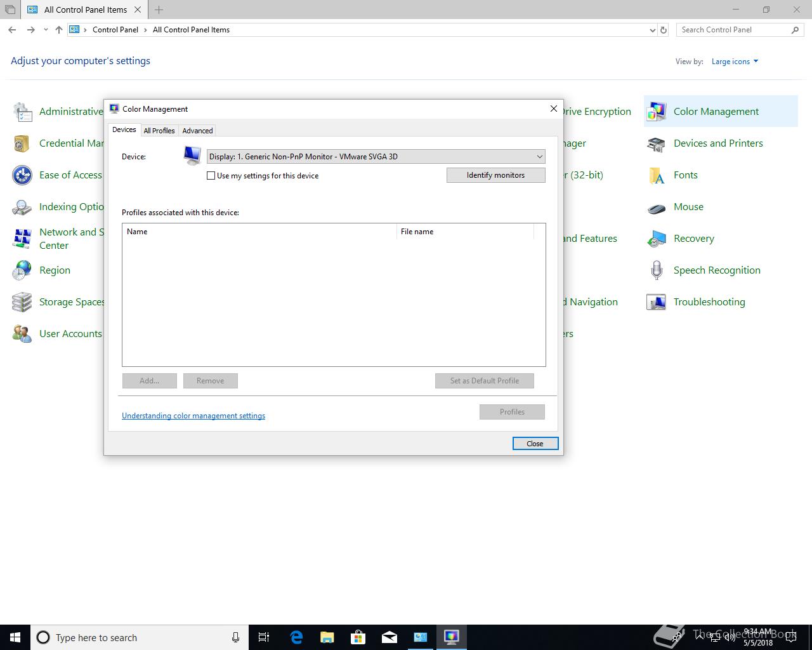
Task: Open Microsoft Store from taskbar
Action: (358, 637)
